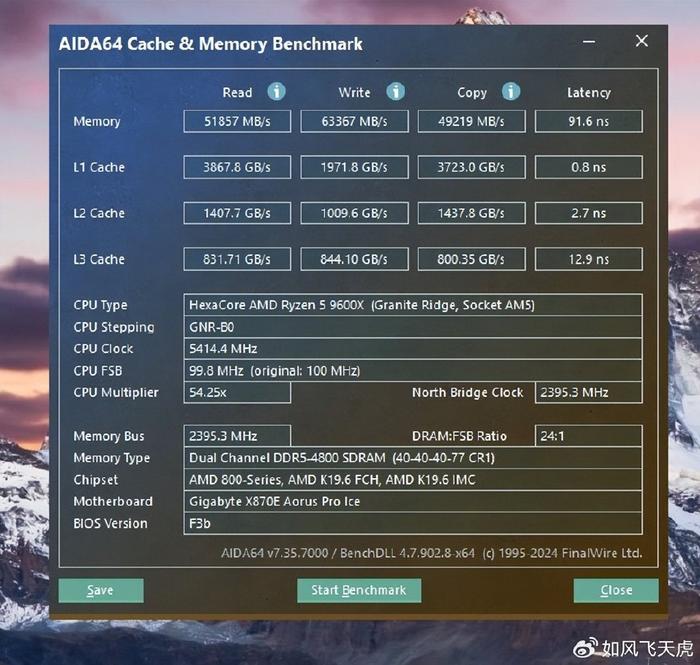
Task: Select Memory Copy value 49219 MB/s
Action: point(471,121)
